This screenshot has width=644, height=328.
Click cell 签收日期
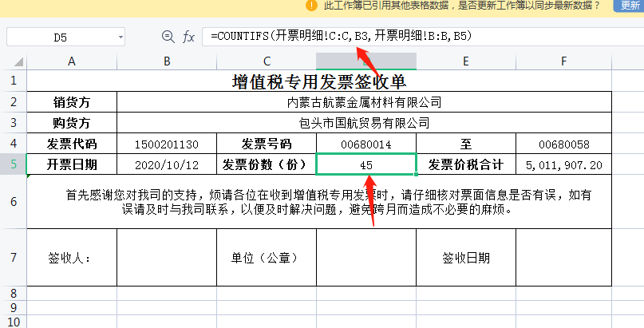[466, 258]
